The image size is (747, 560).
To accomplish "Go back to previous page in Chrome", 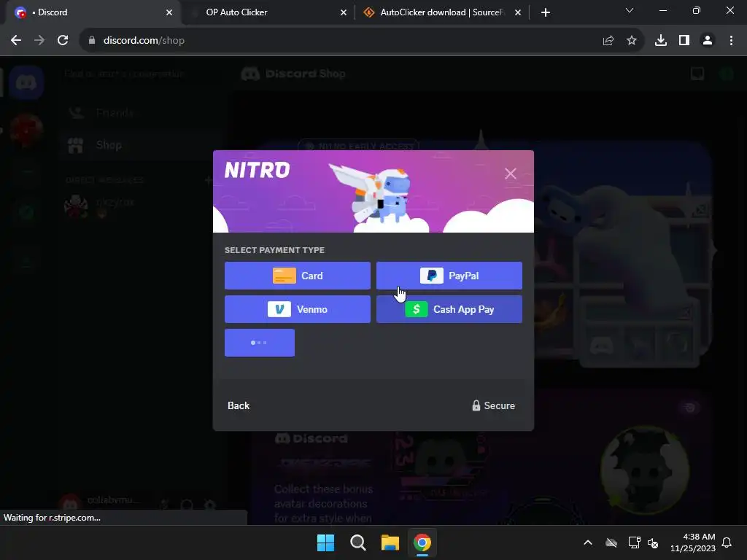I will pos(16,41).
